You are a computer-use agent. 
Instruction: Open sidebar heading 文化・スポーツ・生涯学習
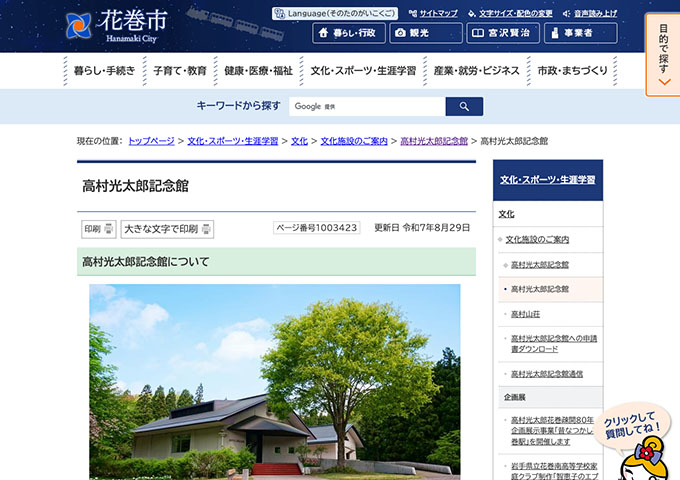coord(548,180)
